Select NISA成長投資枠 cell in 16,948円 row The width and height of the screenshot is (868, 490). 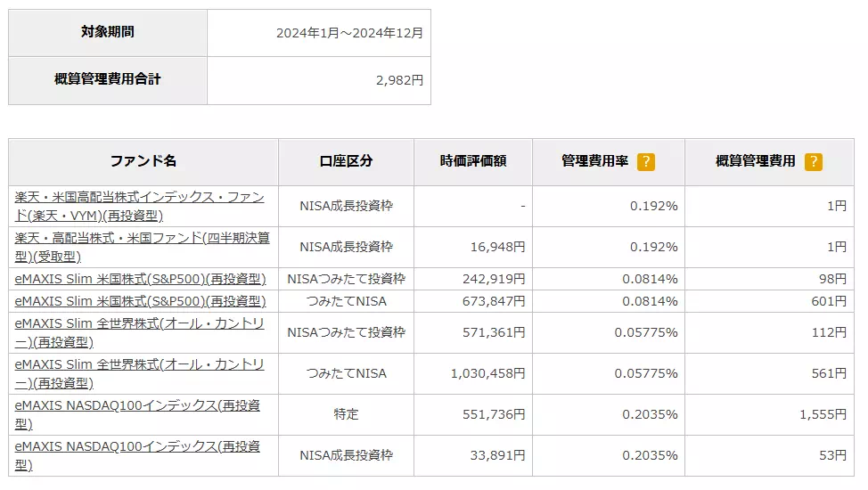coord(346,247)
